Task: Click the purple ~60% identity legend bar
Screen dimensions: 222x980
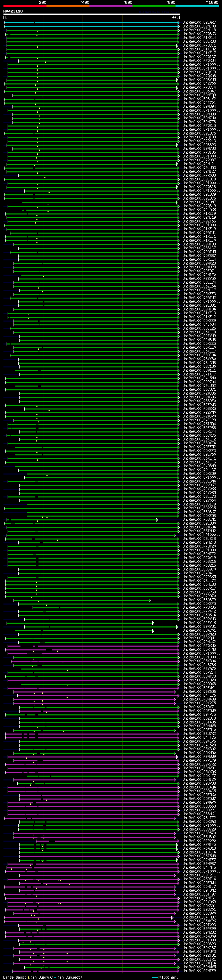Action: [111, 6]
